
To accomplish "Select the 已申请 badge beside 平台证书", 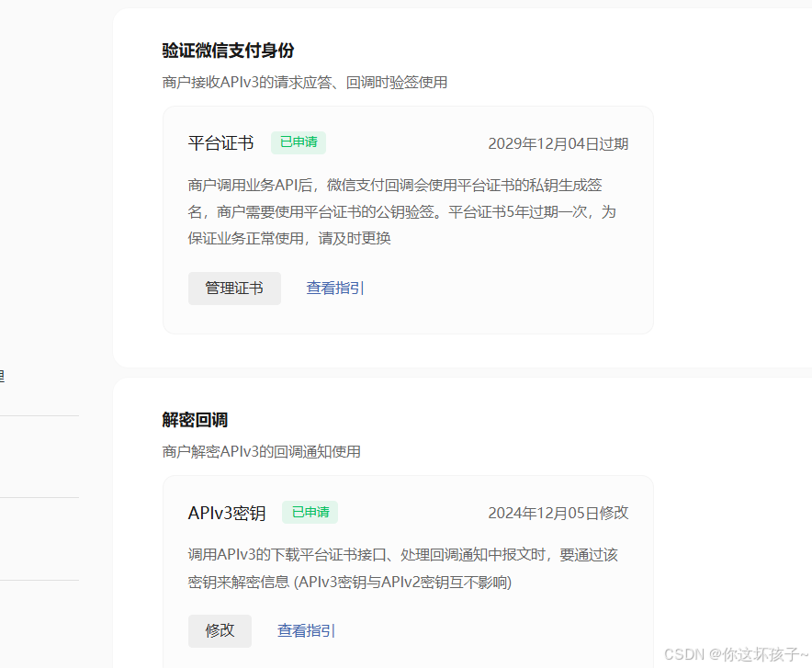I will click(299, 142).
